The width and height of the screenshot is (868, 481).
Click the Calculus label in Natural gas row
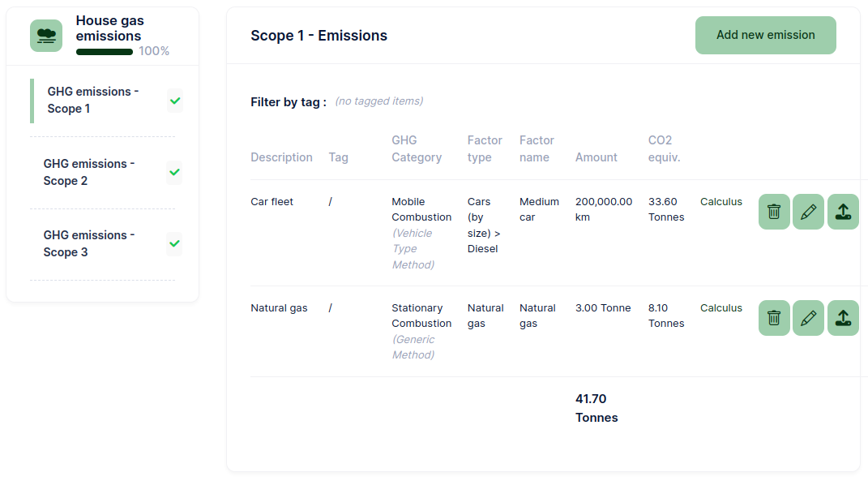click(x=720, y=308)
